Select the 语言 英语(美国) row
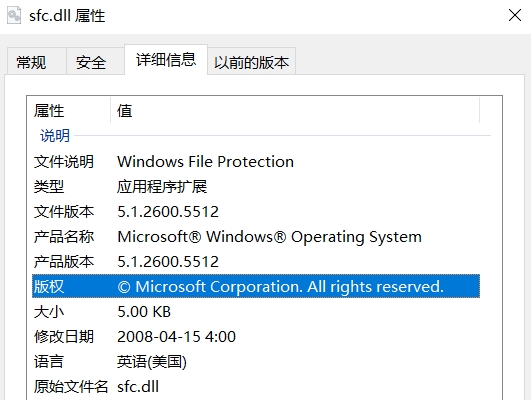This screenshot has width=531, height=400. (x=256, y=362)
